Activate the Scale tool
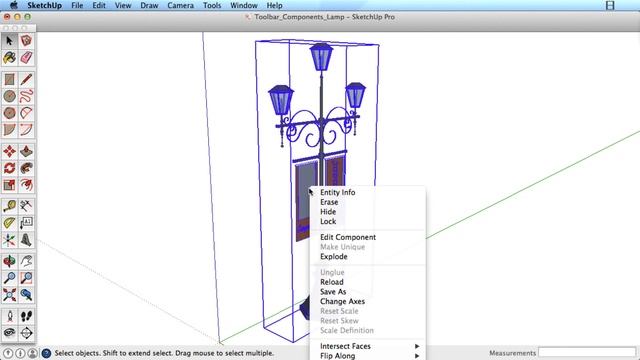640x360 pixels. 9,185
